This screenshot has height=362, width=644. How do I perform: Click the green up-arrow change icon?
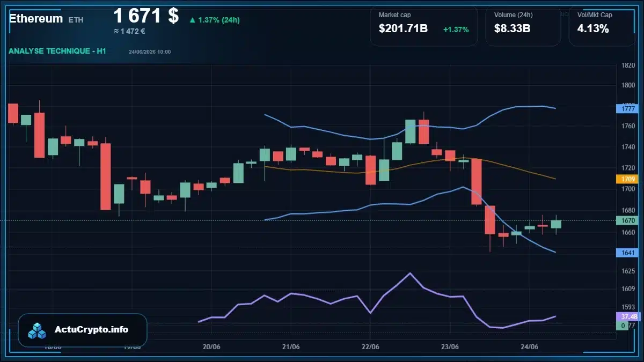click(x=192, y=20)
